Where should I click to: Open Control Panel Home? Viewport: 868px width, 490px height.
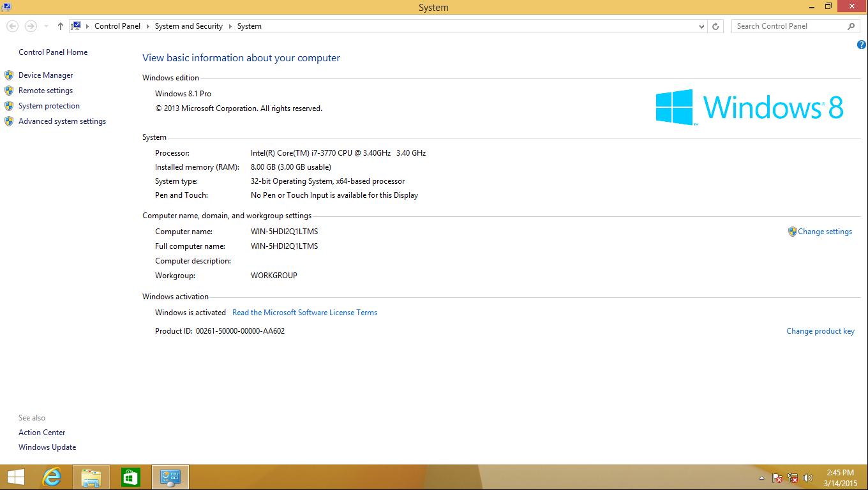pos(53,52)
